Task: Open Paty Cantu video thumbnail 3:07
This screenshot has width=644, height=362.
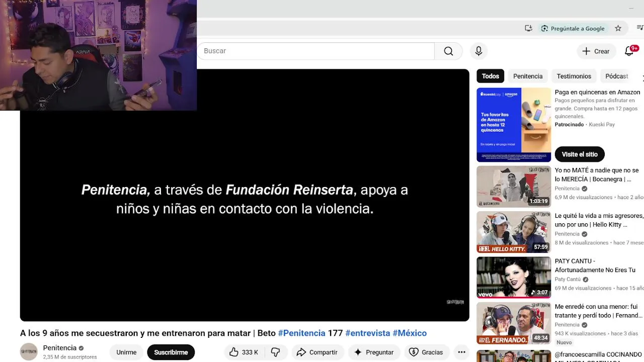Action: [x=514, y=278]
